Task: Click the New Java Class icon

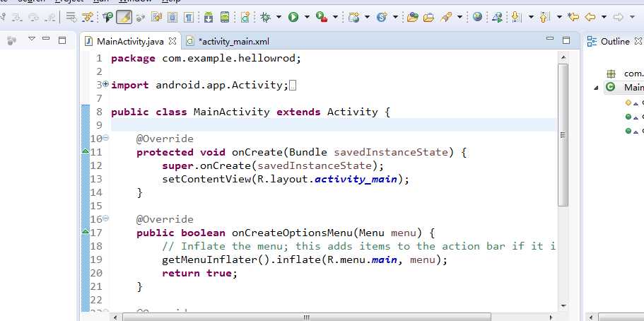Action: pos(382,17)
